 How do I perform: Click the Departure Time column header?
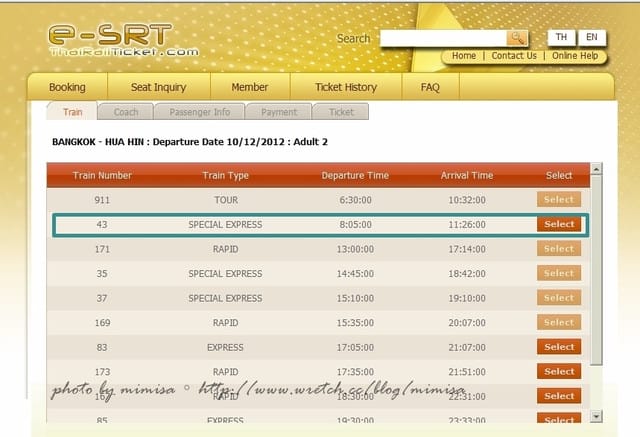pyautogui.click(x=355, y=175)
